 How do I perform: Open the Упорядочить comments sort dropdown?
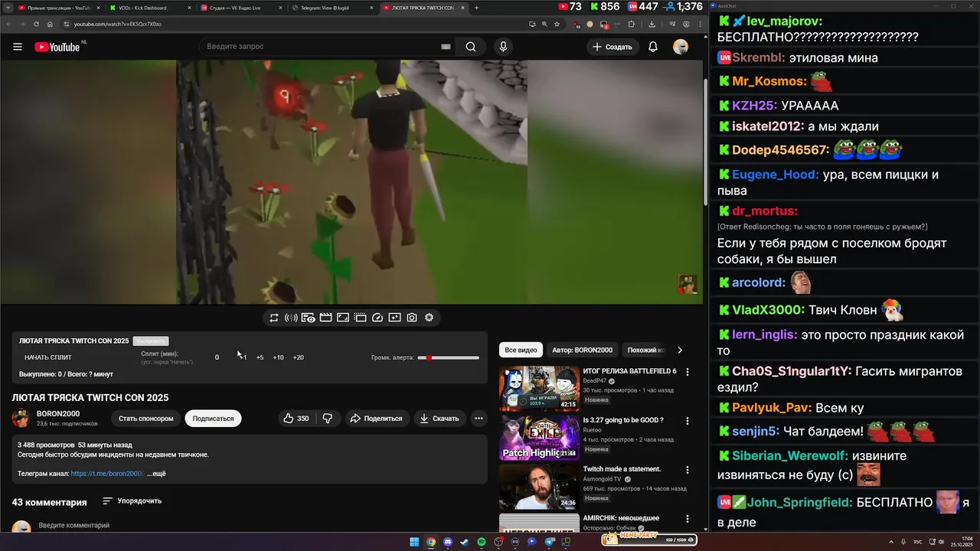point(132,501)
